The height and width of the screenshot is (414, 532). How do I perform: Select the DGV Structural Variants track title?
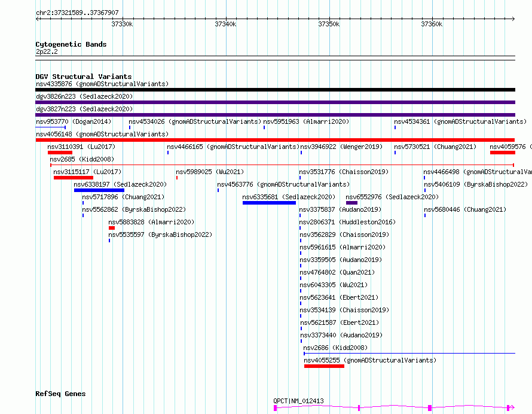(84, 77)
